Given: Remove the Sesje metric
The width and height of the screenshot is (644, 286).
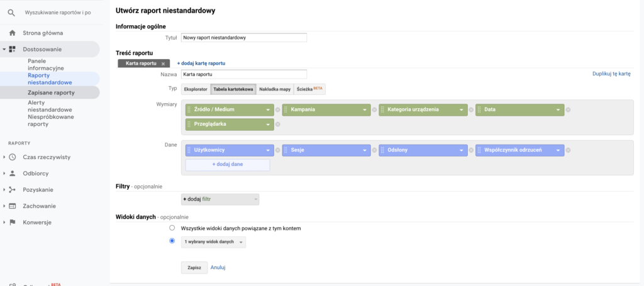Looking at the screenshot, I should (x=374, y=150).
